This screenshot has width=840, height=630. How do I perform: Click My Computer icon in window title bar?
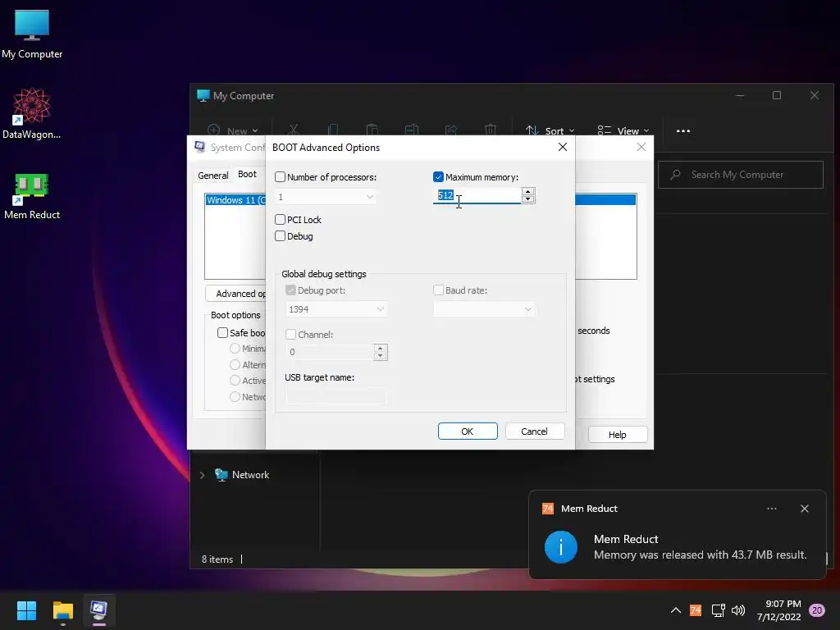(203, 96)
